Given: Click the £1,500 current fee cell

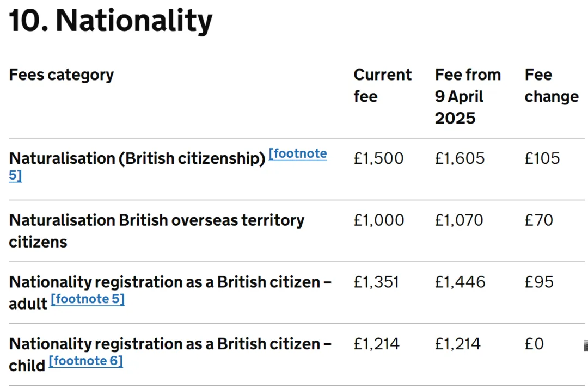Looking at the screenshot, I should 378,158.
